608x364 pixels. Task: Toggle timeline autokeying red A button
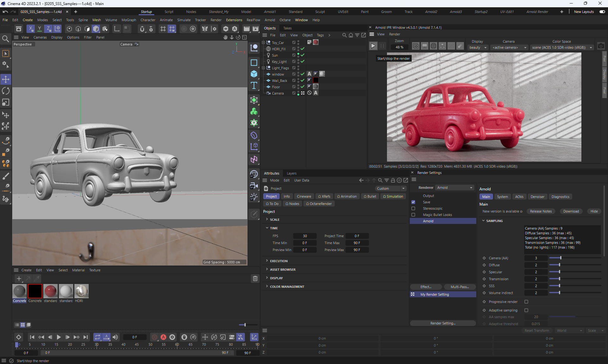coord(163,337)
